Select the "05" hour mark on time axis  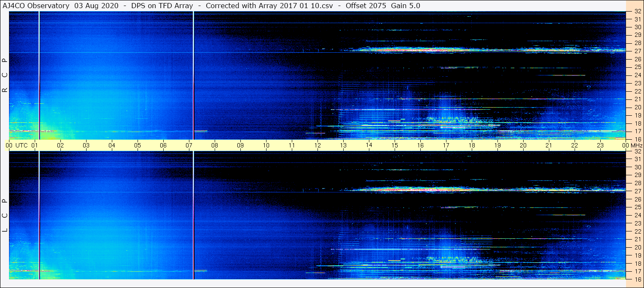pos(138,145)
